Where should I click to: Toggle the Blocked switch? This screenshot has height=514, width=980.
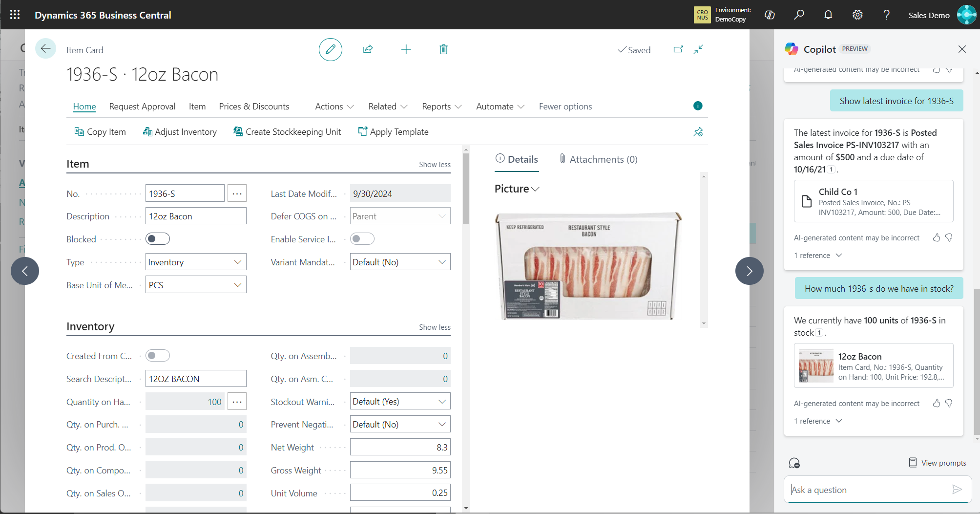click(158, 239)
